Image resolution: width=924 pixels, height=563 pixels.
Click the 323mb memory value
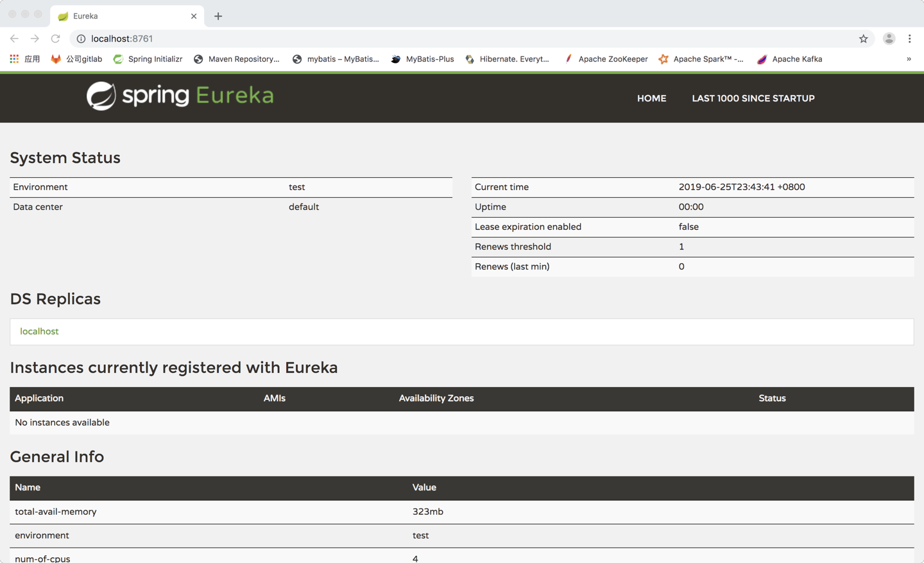point(428,512)
